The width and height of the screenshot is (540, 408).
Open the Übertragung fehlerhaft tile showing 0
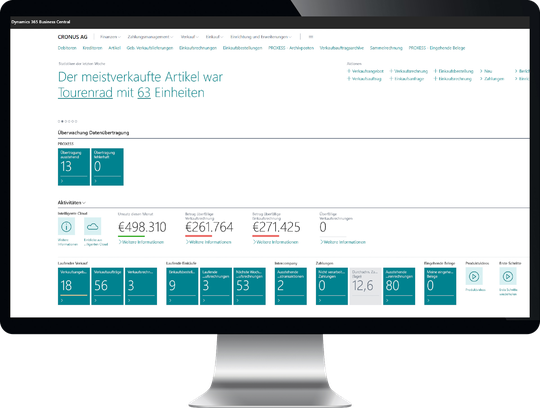click(x=107, y=167)
